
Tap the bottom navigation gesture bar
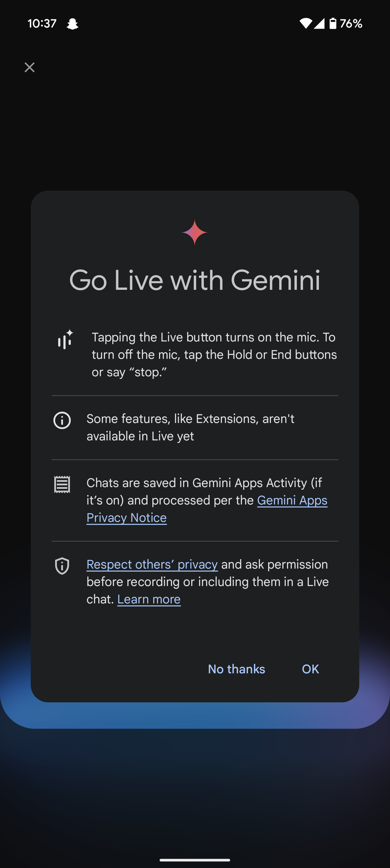click(x=195, y=860)
